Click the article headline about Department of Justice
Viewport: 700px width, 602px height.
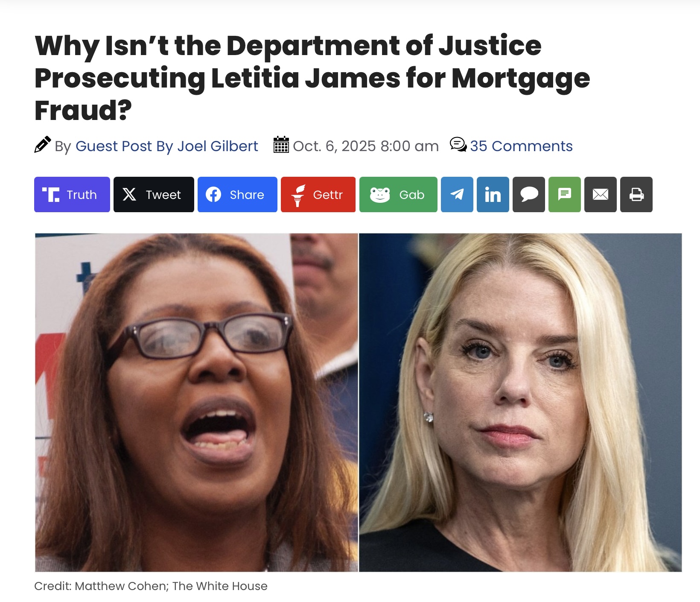coord(312,78)
